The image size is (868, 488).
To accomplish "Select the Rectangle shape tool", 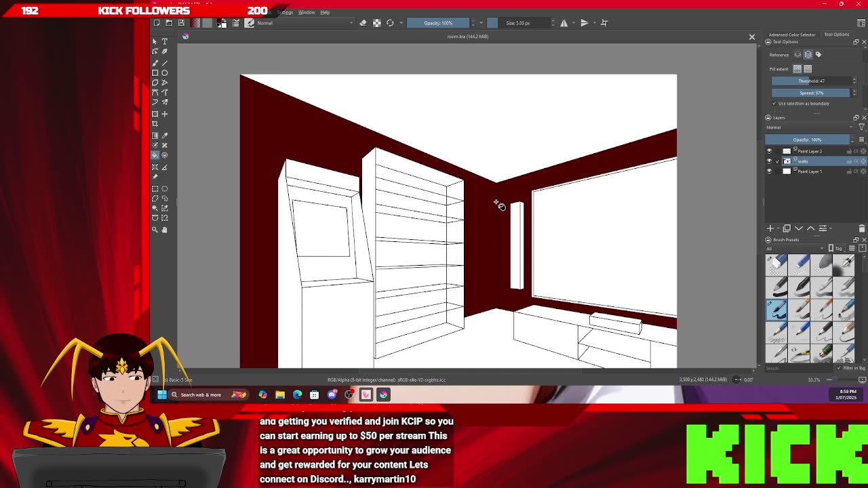I will [155, 73].
